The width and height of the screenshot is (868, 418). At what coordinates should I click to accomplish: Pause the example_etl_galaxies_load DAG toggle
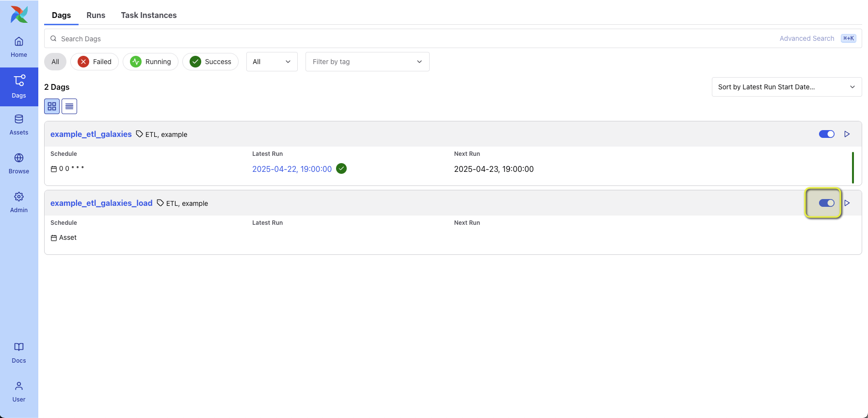tap(827, 203)
